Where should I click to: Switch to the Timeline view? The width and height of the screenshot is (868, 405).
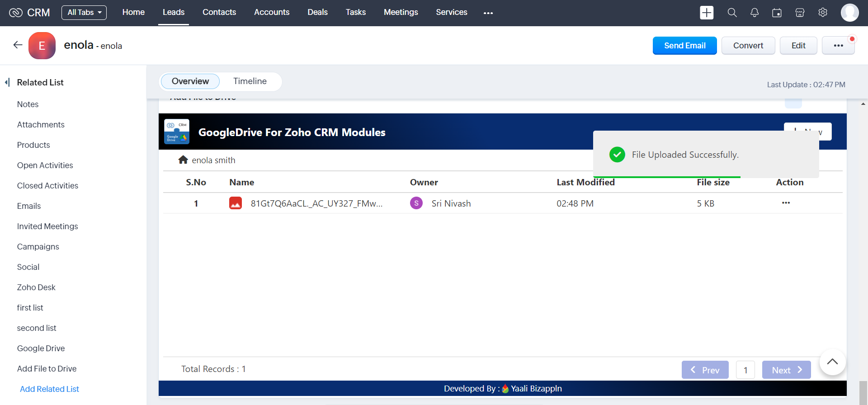(x=250, y=81)
